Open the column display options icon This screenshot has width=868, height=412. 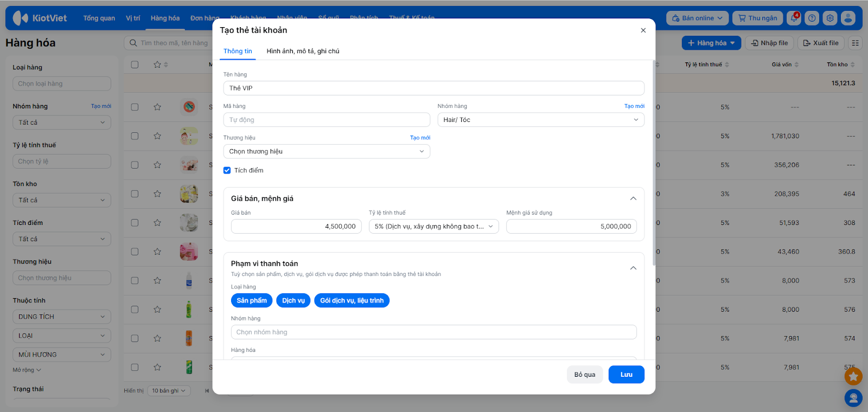tap(856, 43)
